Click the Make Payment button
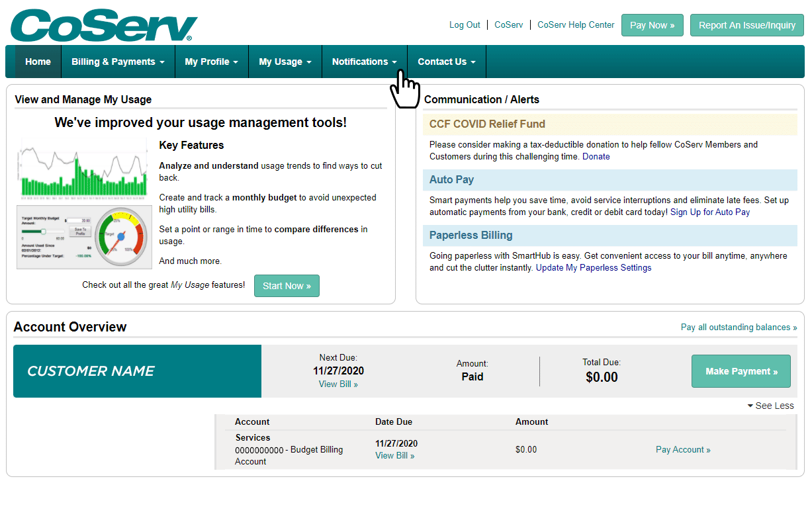 741,371
